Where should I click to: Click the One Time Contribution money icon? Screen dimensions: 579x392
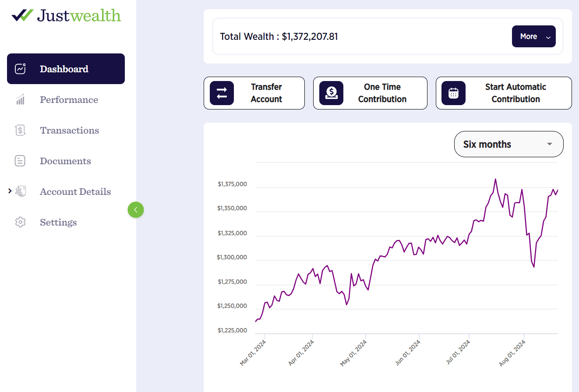pyautogui.click(x=331, y=93)
